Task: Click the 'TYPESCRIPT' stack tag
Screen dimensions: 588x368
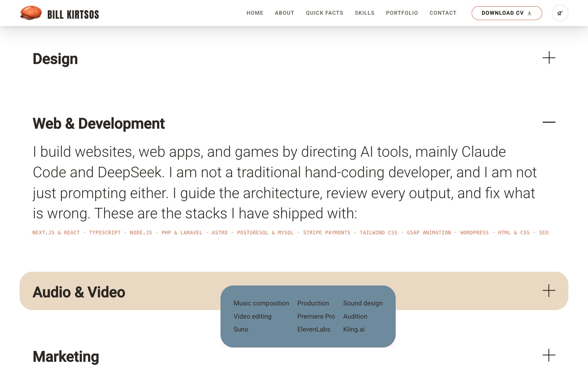Action: pos(105,233)
